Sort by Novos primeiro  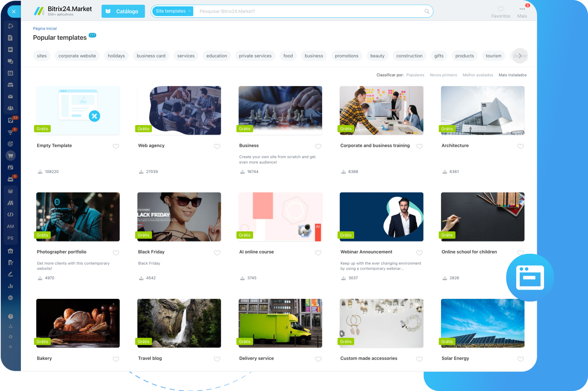pos(443,75)
